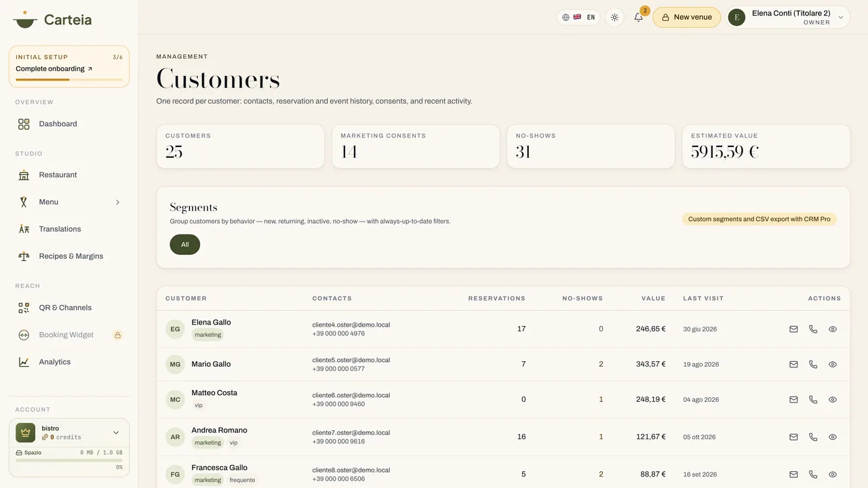Toggle the light/dark theme
The image size is (868, 488).
[x=614, y=18]
